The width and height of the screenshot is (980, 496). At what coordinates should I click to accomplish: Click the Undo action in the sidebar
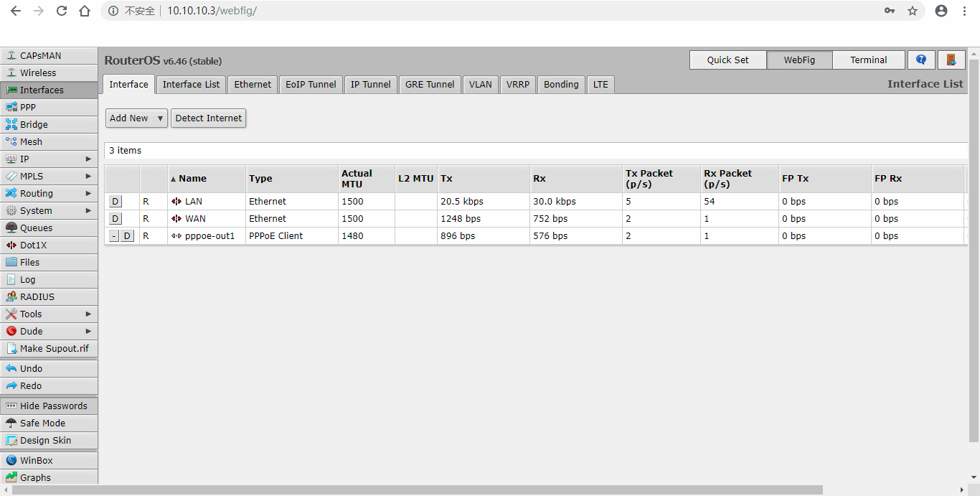pos(49,368)
